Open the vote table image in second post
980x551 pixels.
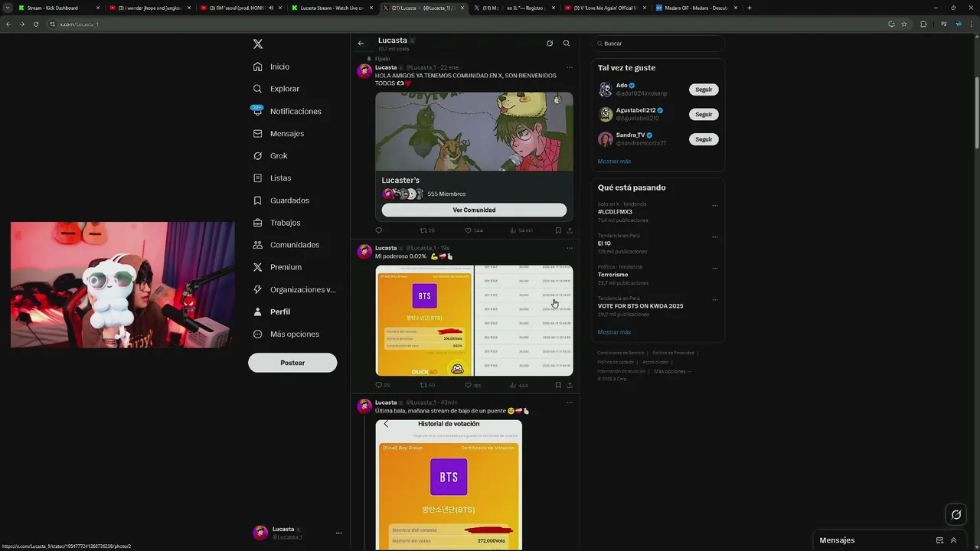click(524, 321)
